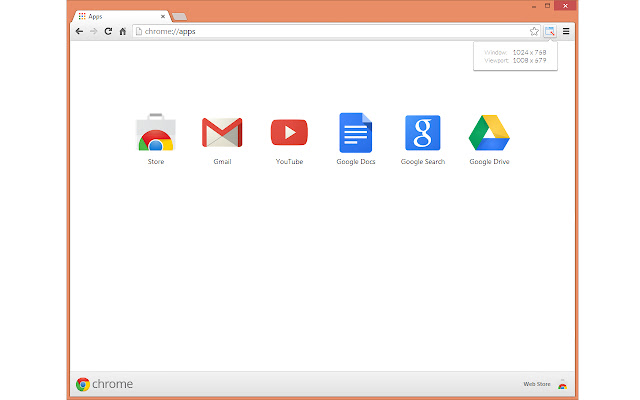Click the Web Store icon in footer

click(562, 384)
